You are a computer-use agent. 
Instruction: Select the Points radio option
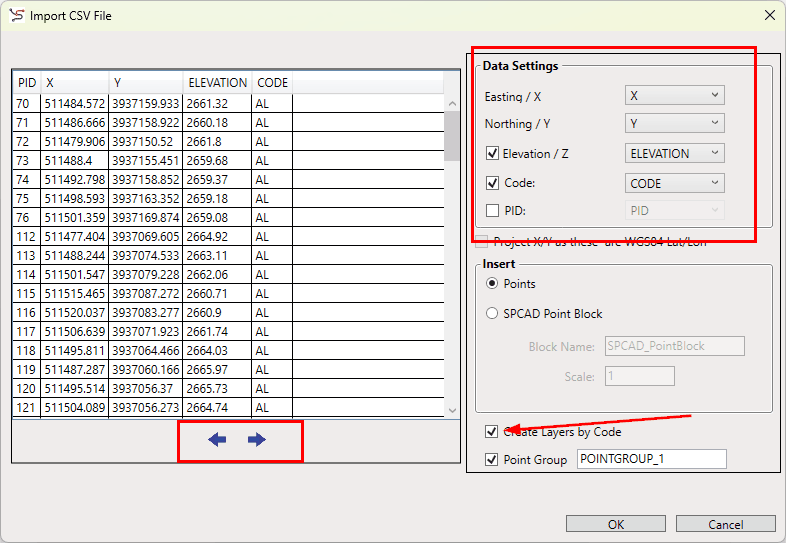point(492,284)
